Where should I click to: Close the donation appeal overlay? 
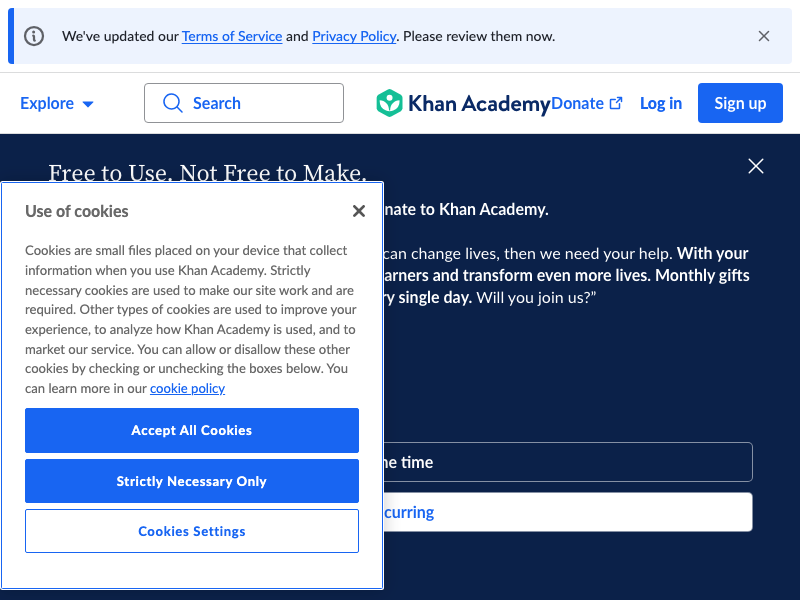coord(756,166)
